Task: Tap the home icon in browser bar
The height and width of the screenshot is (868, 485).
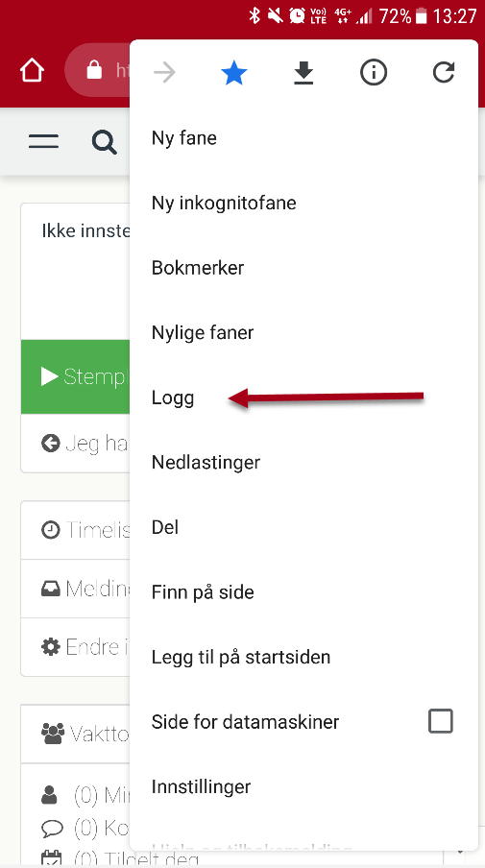Action: (32, 71)
